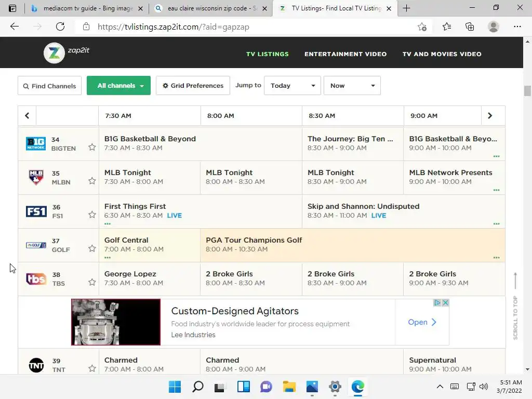Open browser Collections
The width and height of the screenshot is (532, 399).
click(470, 26)
